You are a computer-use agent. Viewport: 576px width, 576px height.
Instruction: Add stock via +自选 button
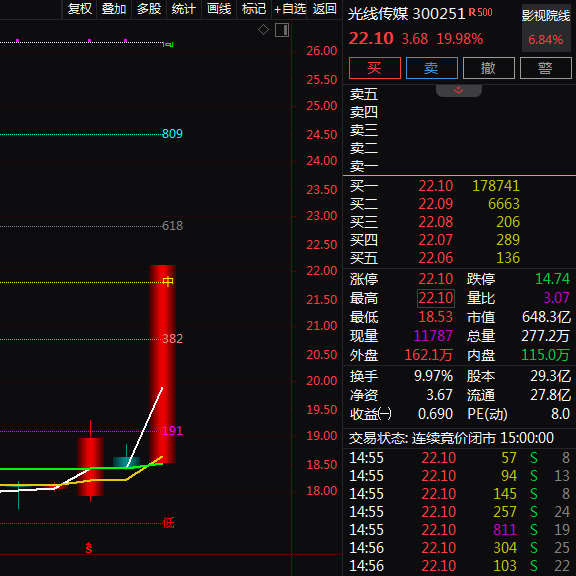point(290,9)
